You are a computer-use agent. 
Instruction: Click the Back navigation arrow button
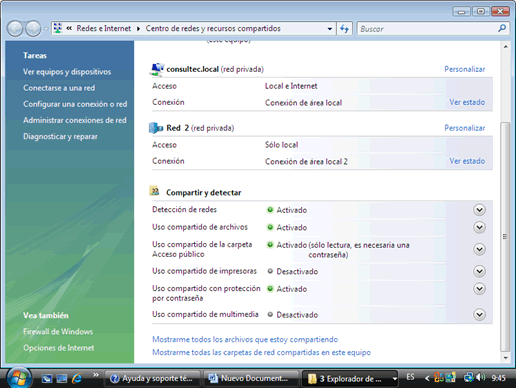point(15,29)
